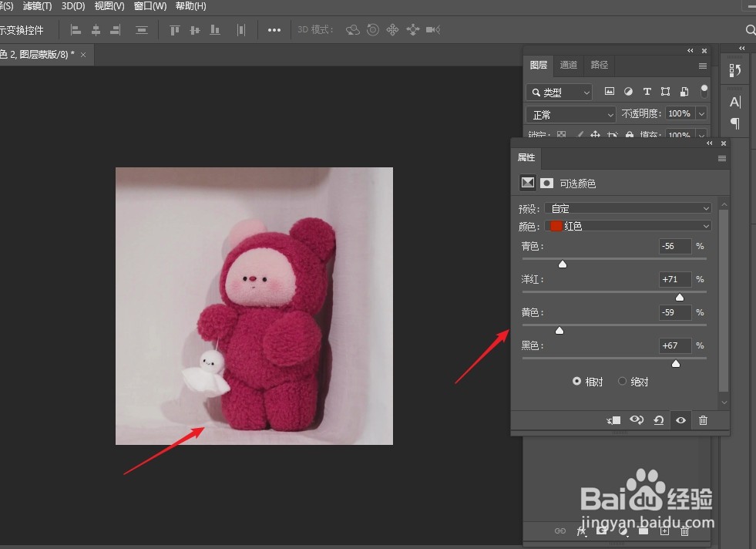This screenshot has width=756, height=549.
Task: Select the layer mask icon in Properties
Action: coord(546,183)
